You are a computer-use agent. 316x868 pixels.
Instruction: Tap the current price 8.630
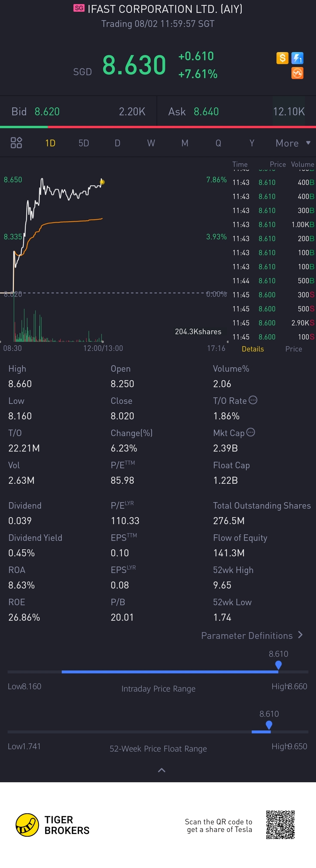134,65
